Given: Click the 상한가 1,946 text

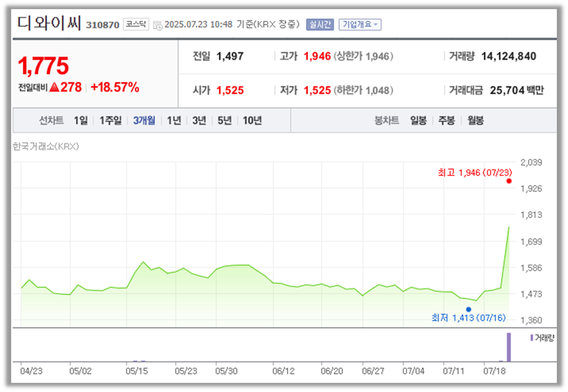Looking at the screenshot, I should pyautogui.click(x=363, y=56).
